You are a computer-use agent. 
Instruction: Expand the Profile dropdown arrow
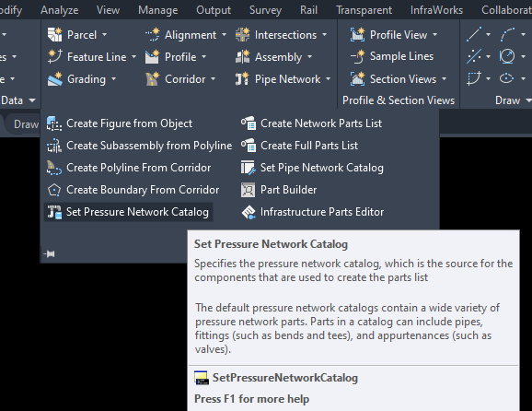(204, 57)
